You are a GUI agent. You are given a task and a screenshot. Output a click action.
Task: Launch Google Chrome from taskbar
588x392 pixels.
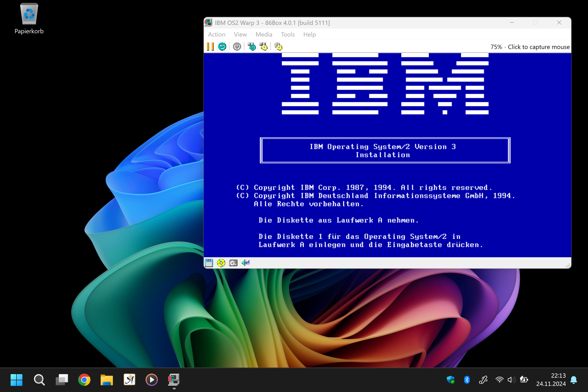[84, 380]
